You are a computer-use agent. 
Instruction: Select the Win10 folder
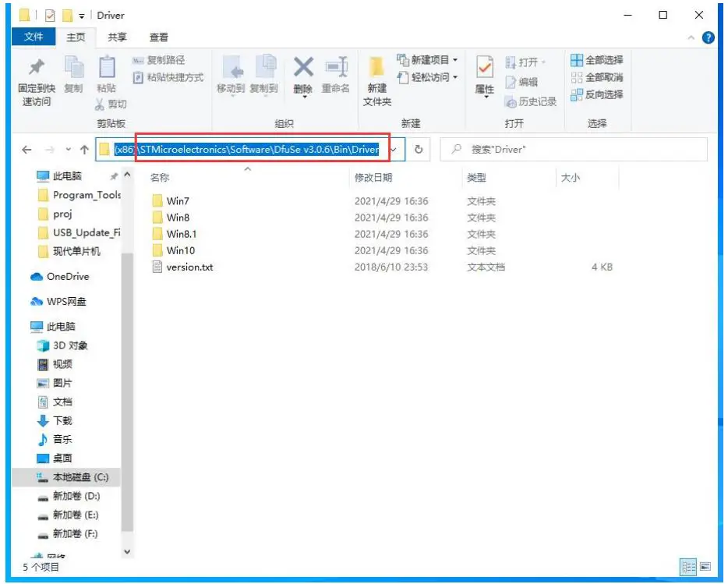click(x=180, y=250)
